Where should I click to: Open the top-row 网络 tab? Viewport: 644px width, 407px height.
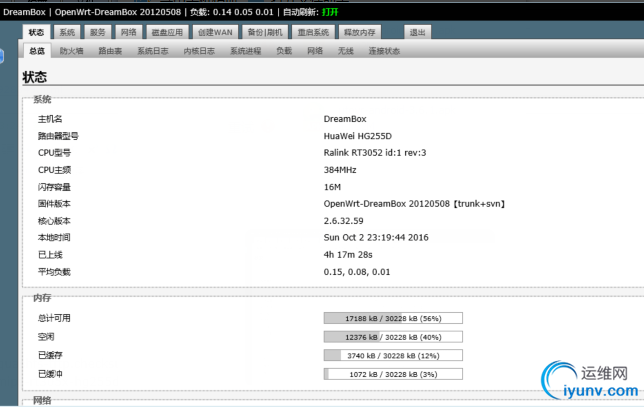[129, 32]
